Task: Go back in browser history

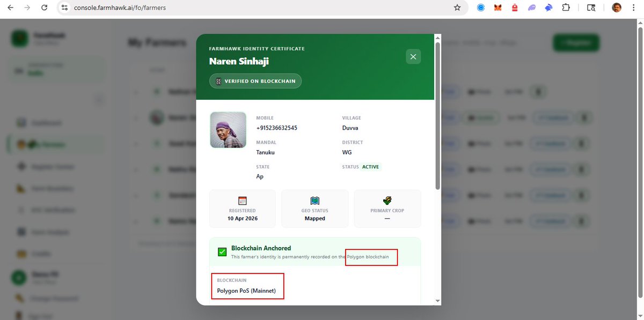Action: (11, 8)
